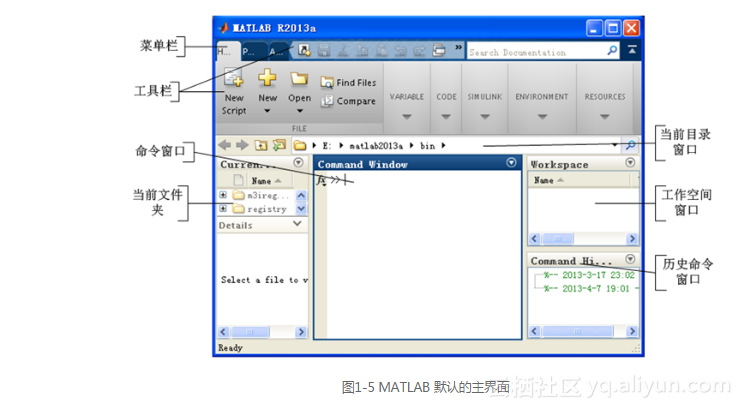Screen dimensions: 742x409
Task: Click Command History scroll right arrow
Action: (632, 331)
